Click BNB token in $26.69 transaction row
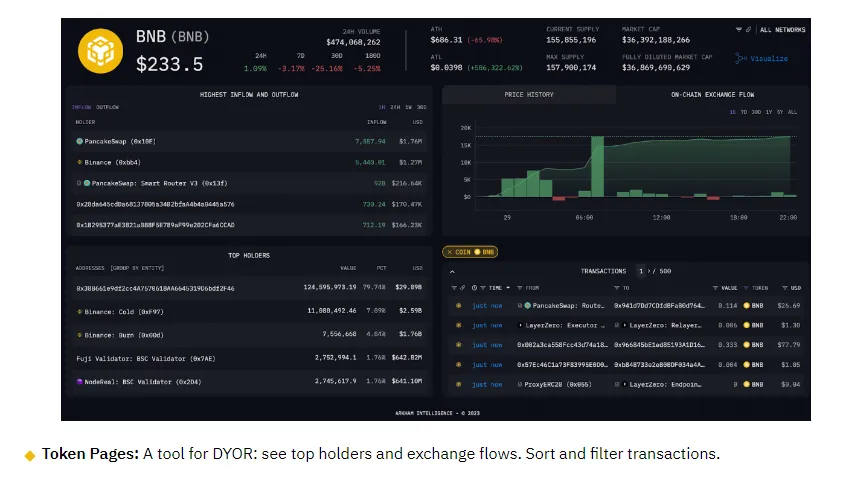852x477 pixels. 754,306
